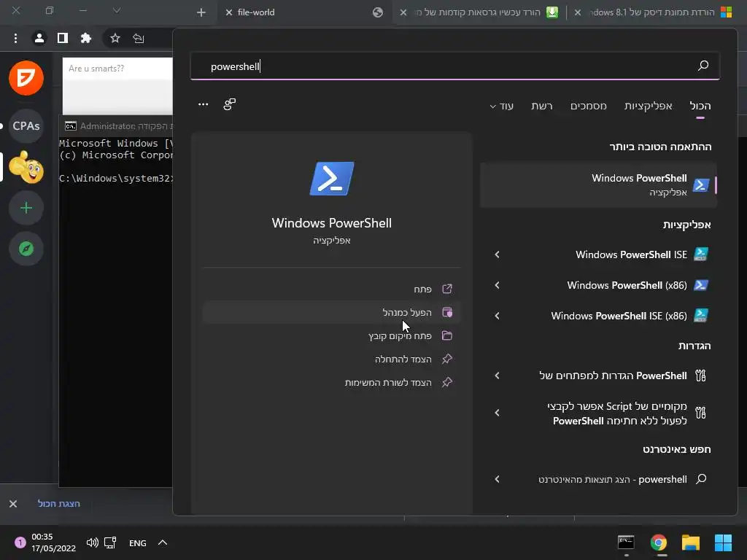This screenshot has width=747, height=560.
Task: Open Google Chrome from taskbar
Action: 659,542
